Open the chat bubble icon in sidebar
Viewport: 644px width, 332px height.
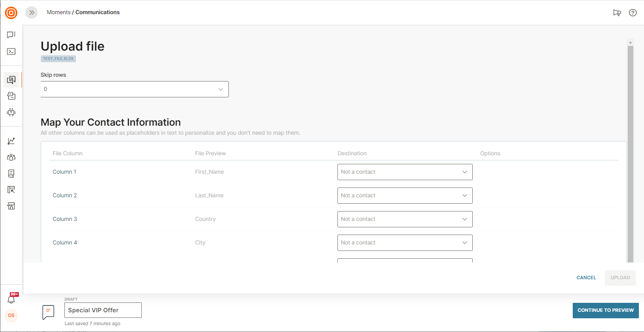[x=11, y=35]
